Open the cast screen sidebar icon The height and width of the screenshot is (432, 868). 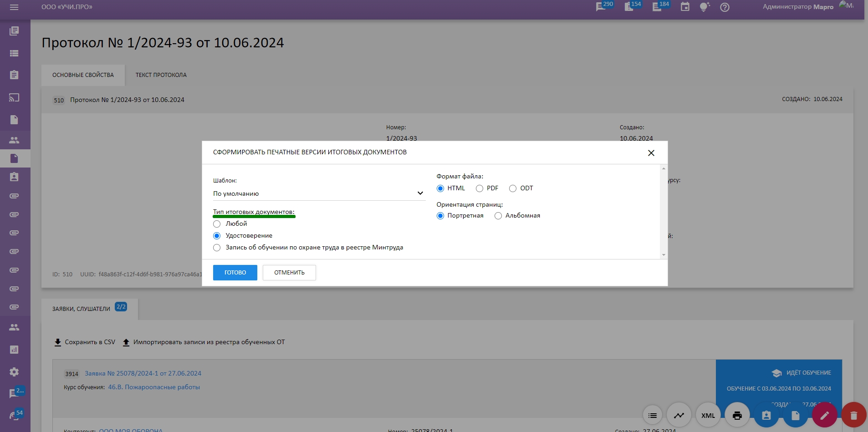(14, 97)
